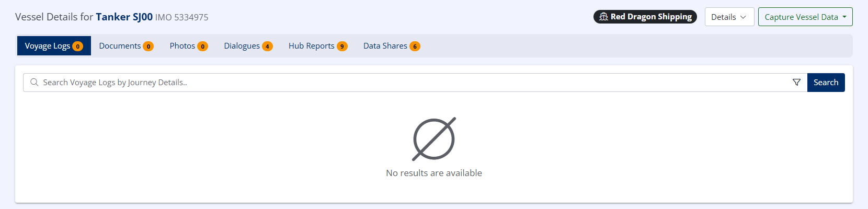Click the Dialogues count badge showing 4

click(x=267, y=47)
